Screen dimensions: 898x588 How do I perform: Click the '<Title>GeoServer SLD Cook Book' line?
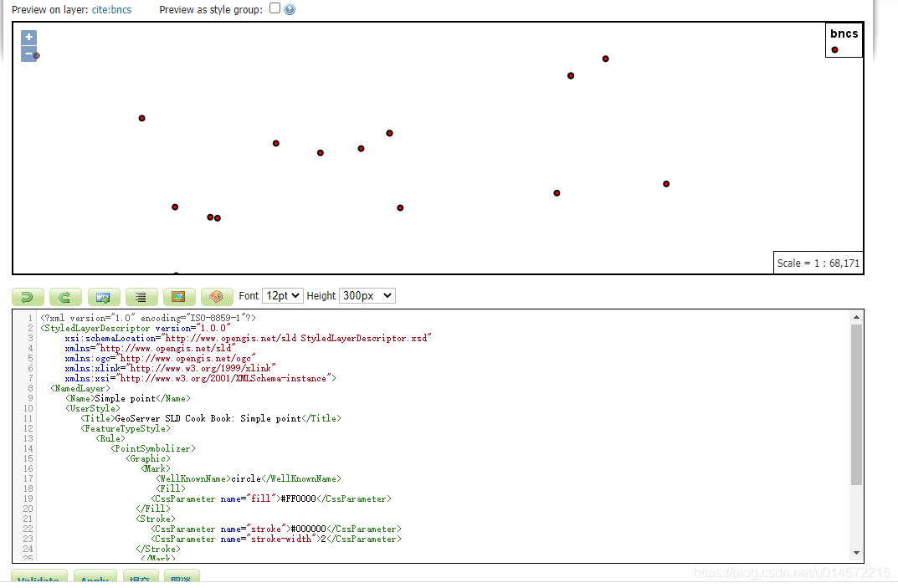211,418
